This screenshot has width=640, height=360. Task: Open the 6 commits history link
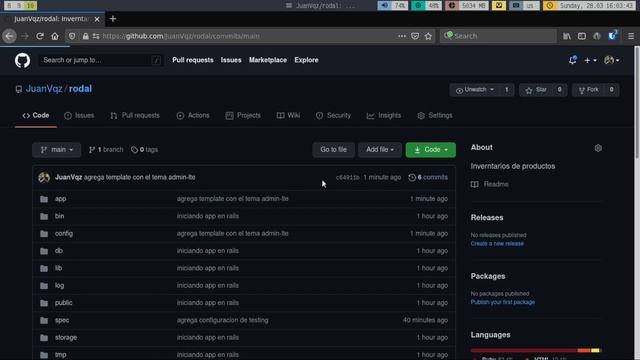click(x=428, y=177)
